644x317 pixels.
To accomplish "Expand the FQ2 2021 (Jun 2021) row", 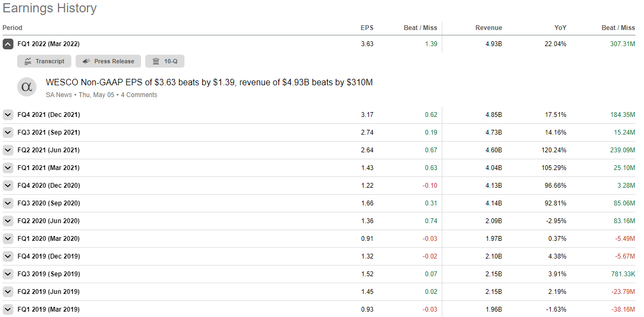I will point(8,150).
